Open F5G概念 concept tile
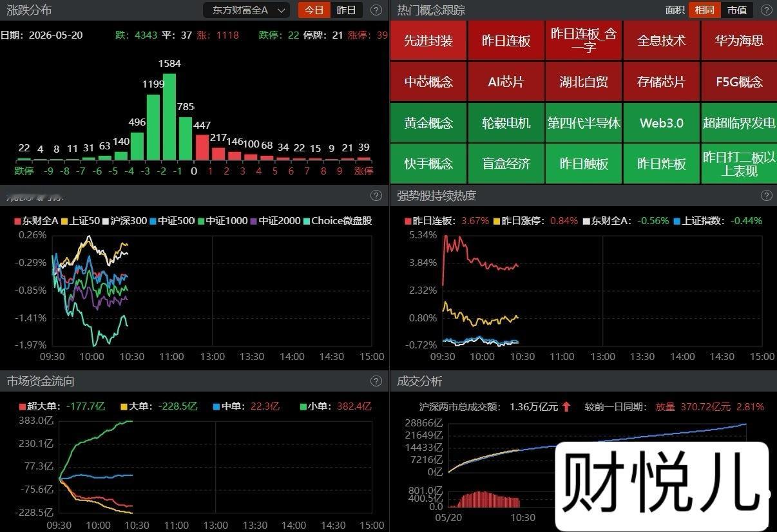Viewport: 777px width, 532px height. click(x=739, y=82)
